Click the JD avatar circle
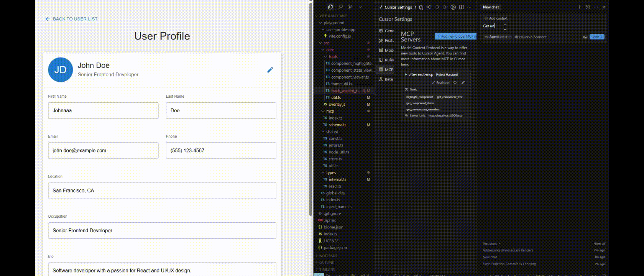 (61, 70)
